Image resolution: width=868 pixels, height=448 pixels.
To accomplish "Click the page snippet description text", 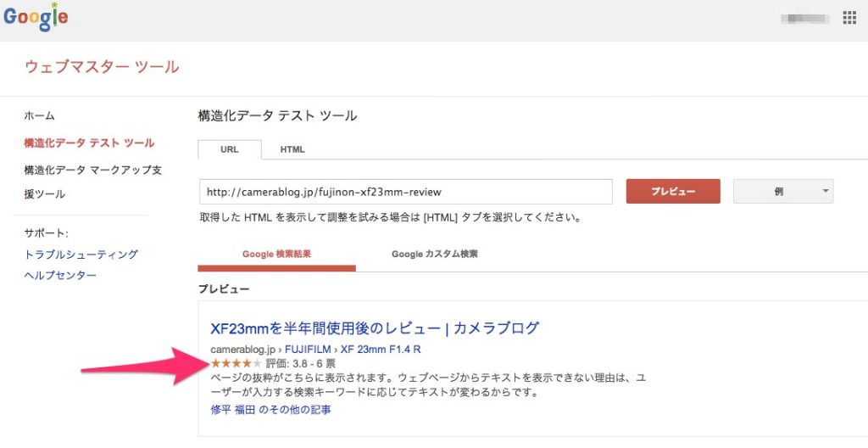I will [x=428, y=385].
